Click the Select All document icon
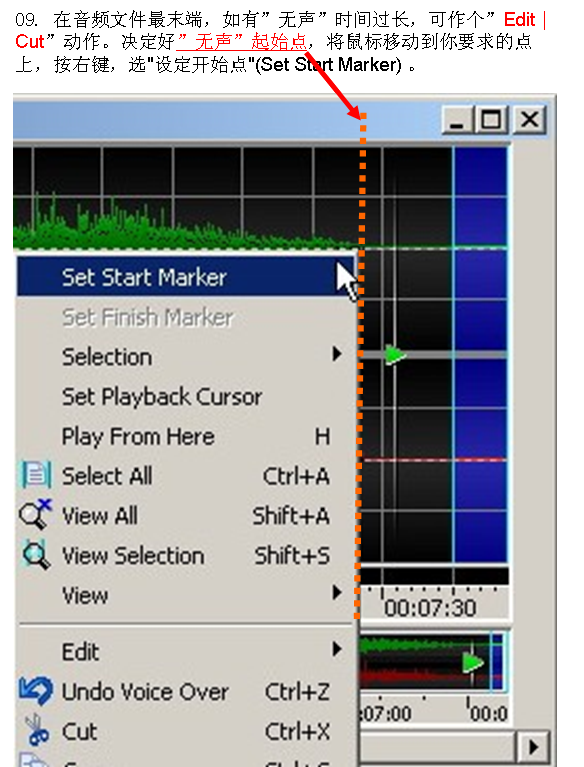 (x=35, y=474)
